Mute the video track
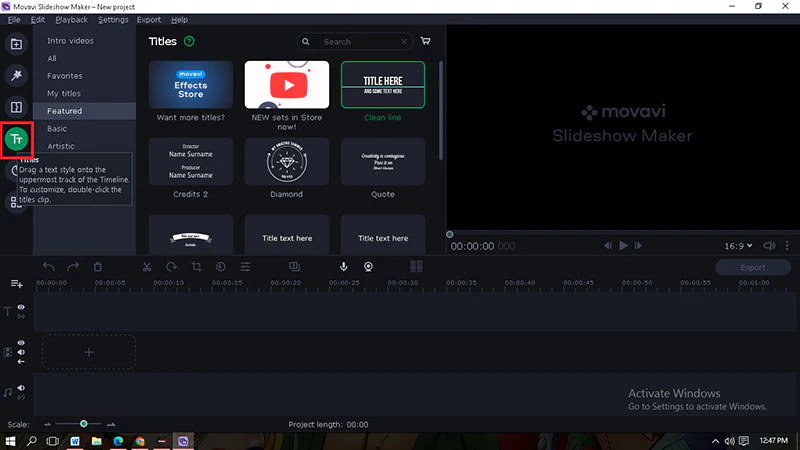 pos(21,352)
